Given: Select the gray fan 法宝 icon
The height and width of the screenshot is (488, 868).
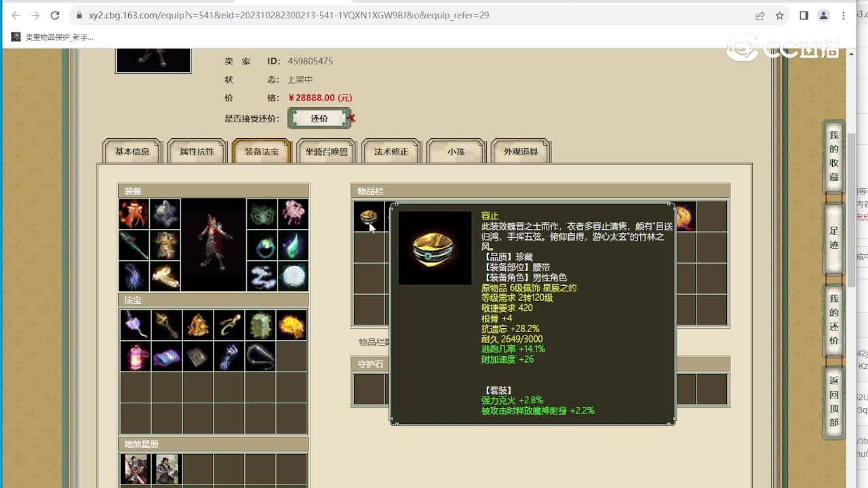Looking at the screenshot, I should (197, 357).
